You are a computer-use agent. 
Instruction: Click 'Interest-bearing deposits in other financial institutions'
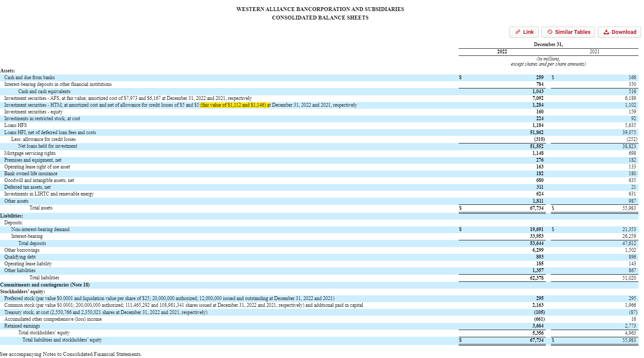58,84
